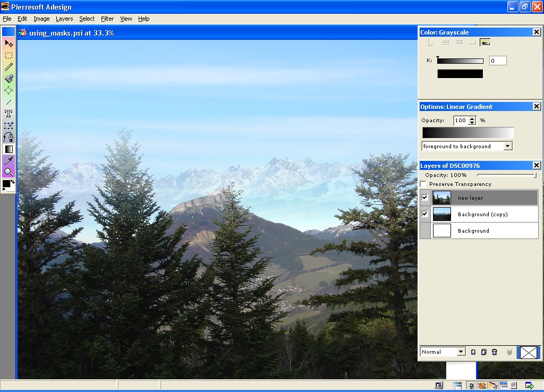
Task: Click the blue striped panel icon in status bar
Action: click(504, 386)
